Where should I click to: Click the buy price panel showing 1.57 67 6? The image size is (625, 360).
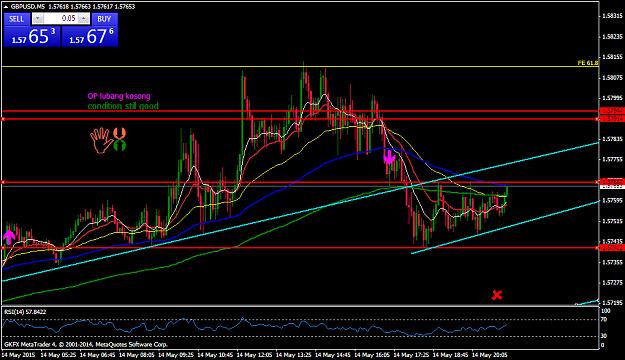point(90,36)
